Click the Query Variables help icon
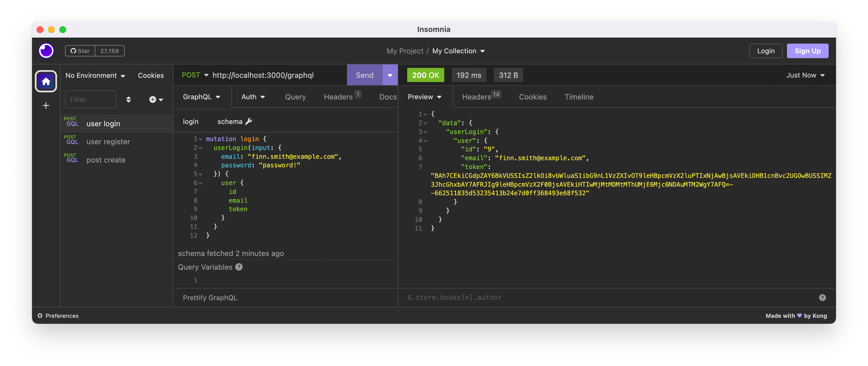868x366 pixels. (x=239, y=267)
